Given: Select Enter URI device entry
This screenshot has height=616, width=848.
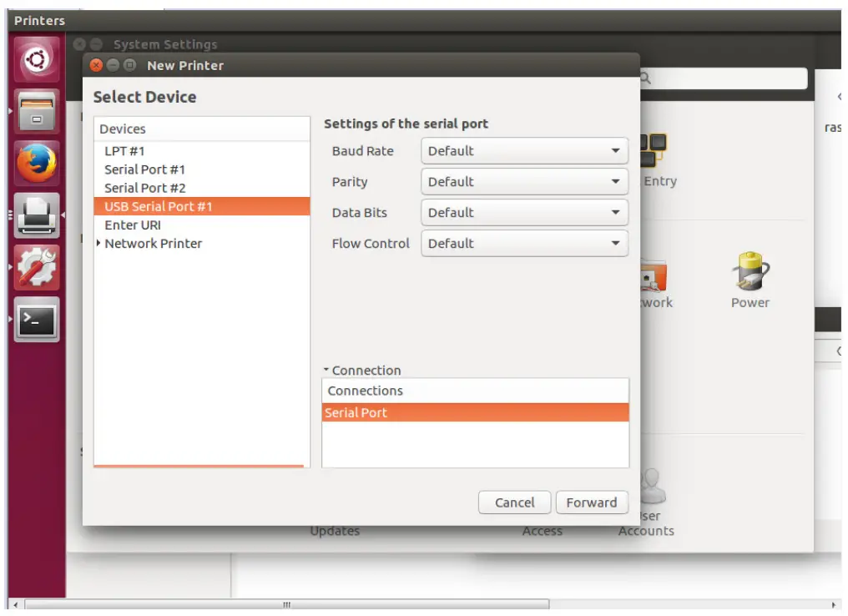Looking at the screenshot, I should (202, 225).
